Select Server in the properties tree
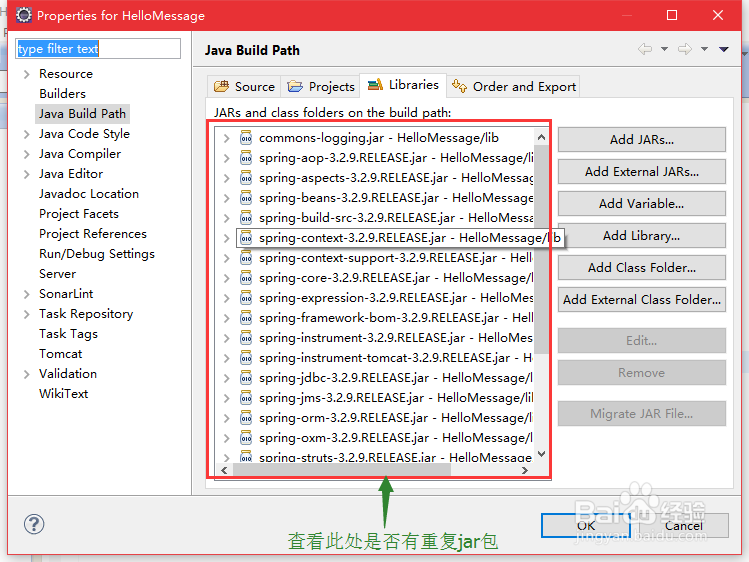Viewport: 749px width, 562px height. 57,274
